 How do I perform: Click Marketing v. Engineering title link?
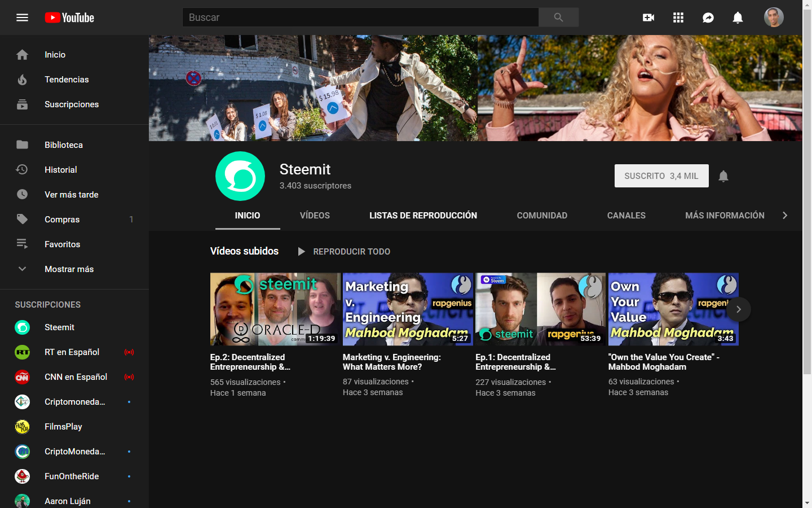392,362
